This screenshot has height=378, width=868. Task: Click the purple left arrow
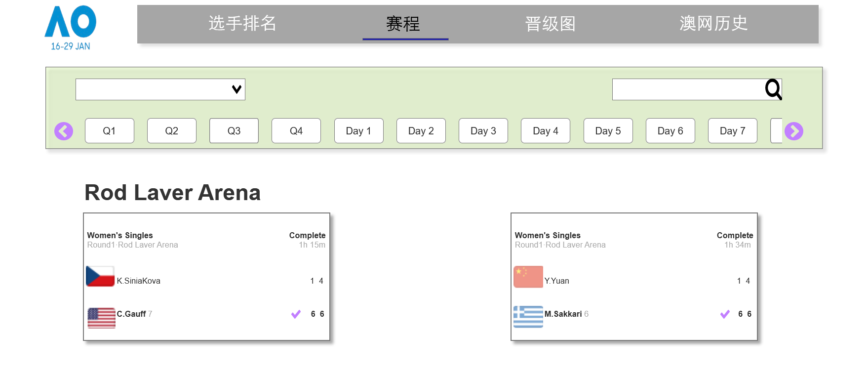(64, 131)
